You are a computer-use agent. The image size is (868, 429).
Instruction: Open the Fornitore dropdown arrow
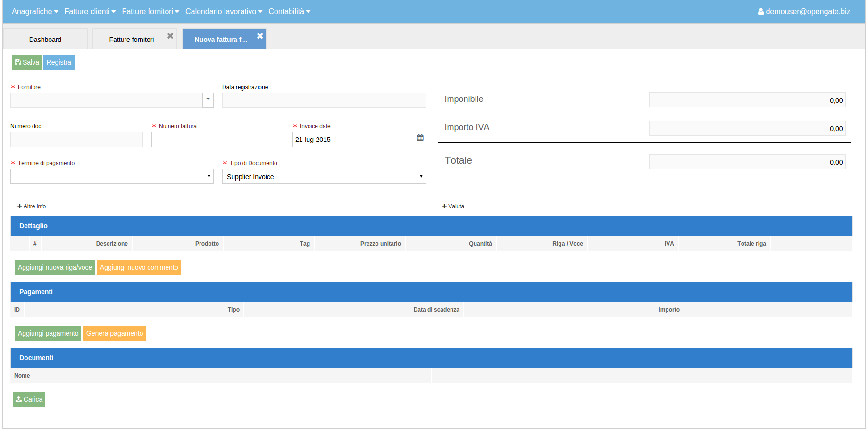click(x=208, y=100)
